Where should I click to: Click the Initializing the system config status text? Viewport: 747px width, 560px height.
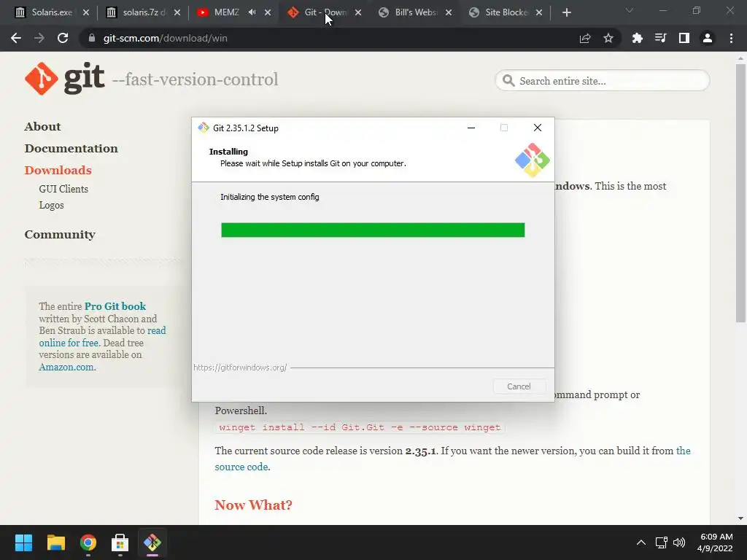click(270, 197)
